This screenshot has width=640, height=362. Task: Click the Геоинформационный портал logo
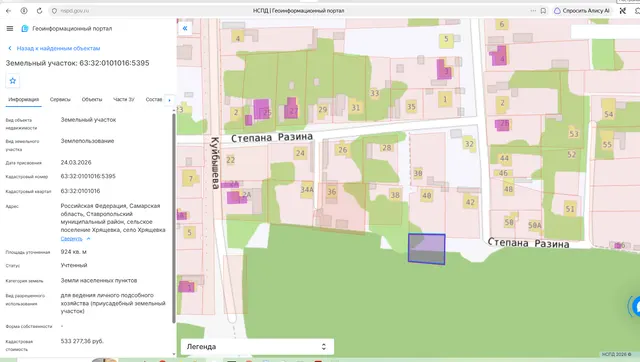[67, 29]
